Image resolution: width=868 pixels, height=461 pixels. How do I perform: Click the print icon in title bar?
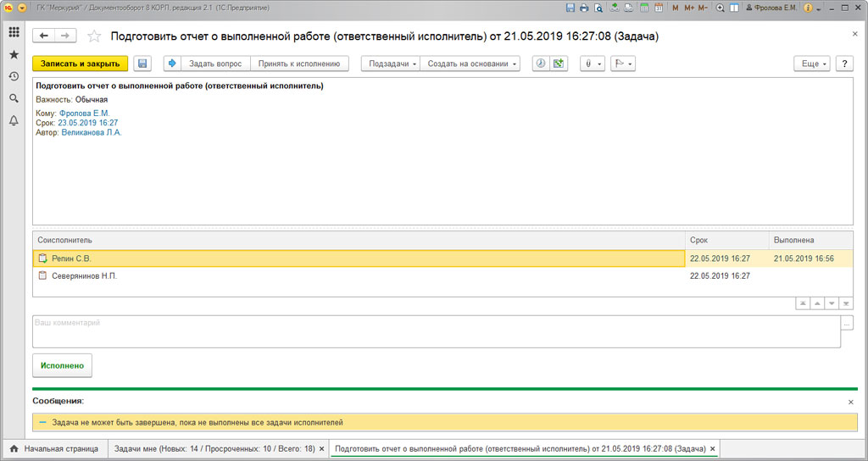pyautogui.click(x=584, y=8)
